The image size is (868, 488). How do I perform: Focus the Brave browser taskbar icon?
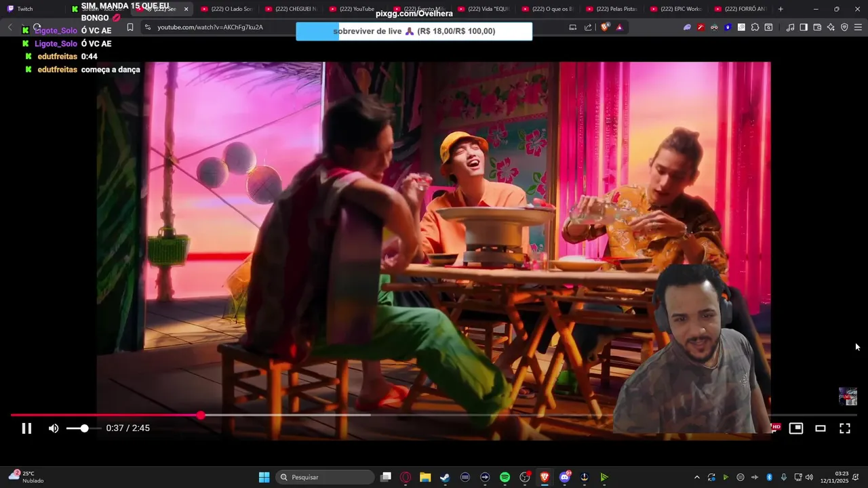pyautogui.click(x=545, y=477)
